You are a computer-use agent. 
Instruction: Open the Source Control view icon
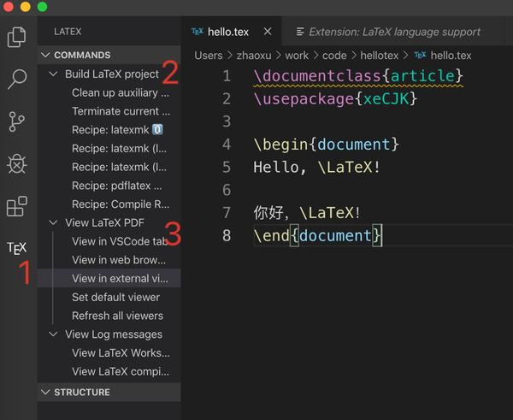(x=16, y=121)
